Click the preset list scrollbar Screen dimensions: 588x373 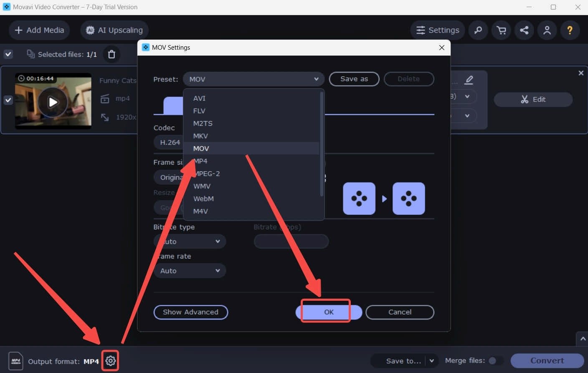pyautogui.click(x=322, y=144)
